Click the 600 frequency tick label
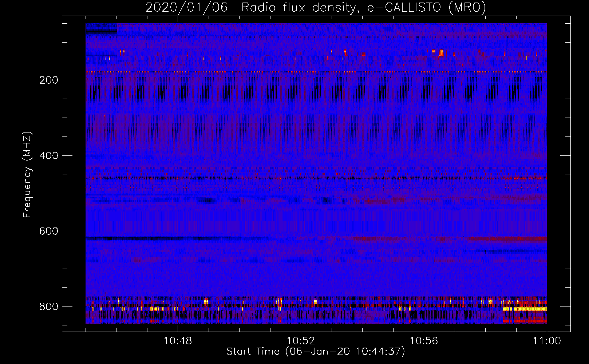The image size is (589, 364). click(48, 232)
